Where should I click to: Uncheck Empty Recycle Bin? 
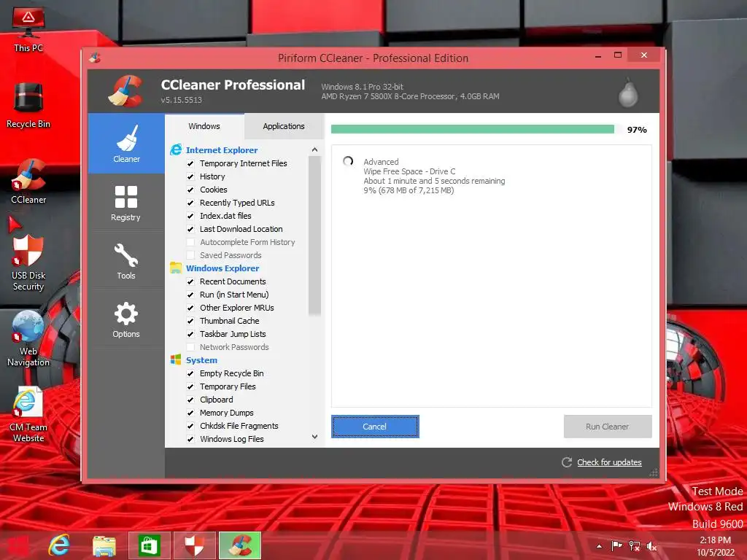coord(190,373)
